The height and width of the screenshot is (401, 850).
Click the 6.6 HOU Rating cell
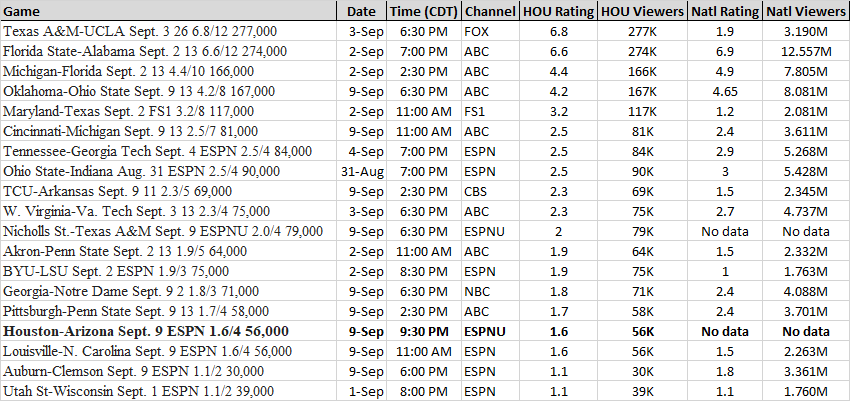[x=558, y=51]
